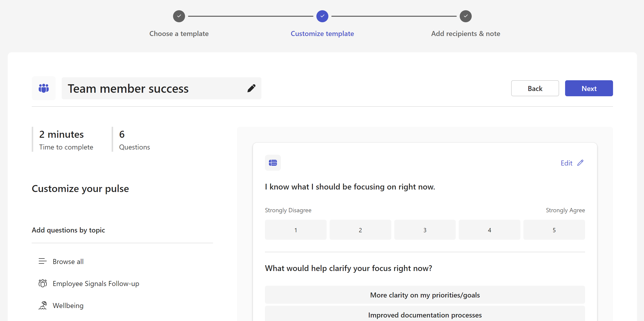Click the Employee Signals Follow-up people icon
This screenshot has width=644, height=321.
[42, 283]
